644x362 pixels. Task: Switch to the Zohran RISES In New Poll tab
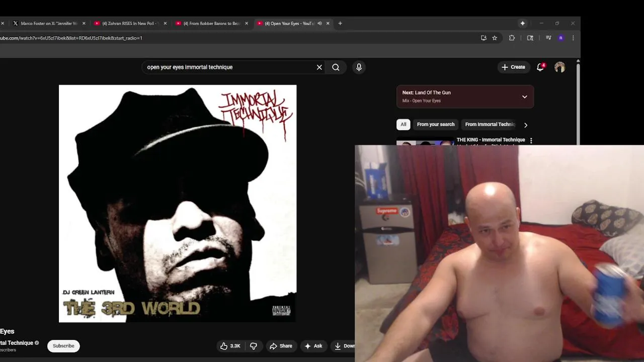[x=130, y=23]
